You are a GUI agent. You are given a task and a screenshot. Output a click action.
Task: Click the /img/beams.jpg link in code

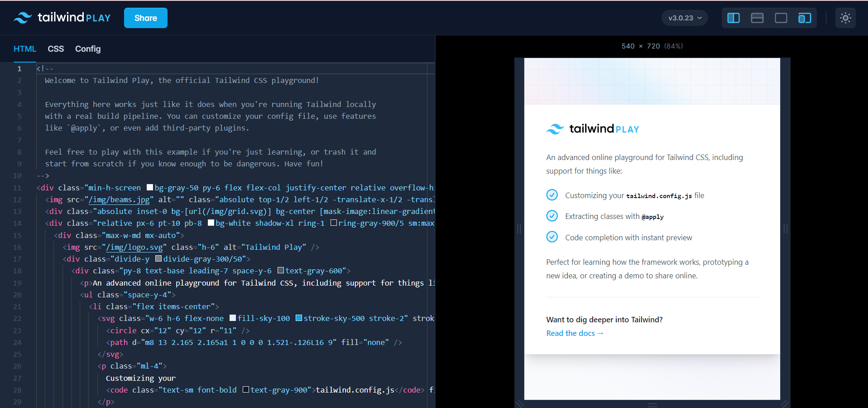tap(119, 199)
